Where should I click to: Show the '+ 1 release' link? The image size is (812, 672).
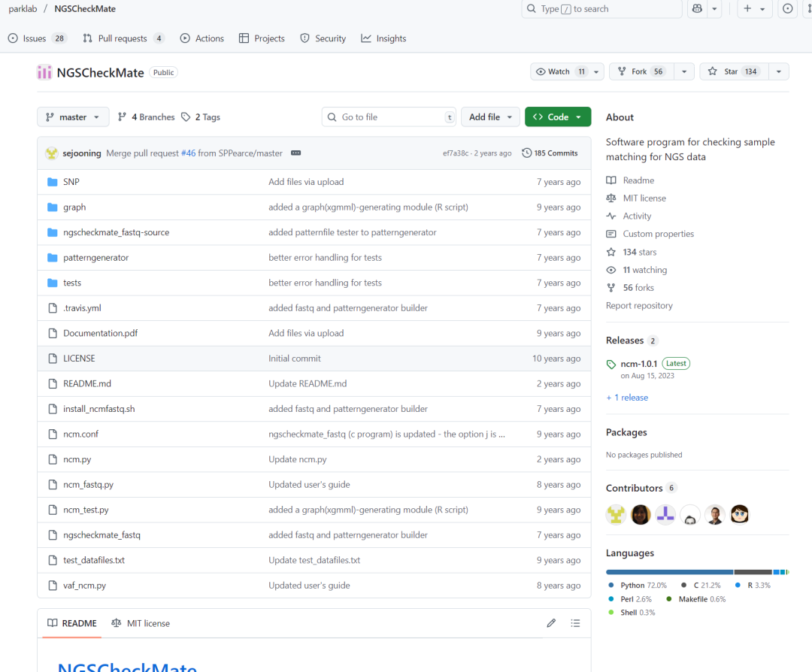[x=626, y=398]
